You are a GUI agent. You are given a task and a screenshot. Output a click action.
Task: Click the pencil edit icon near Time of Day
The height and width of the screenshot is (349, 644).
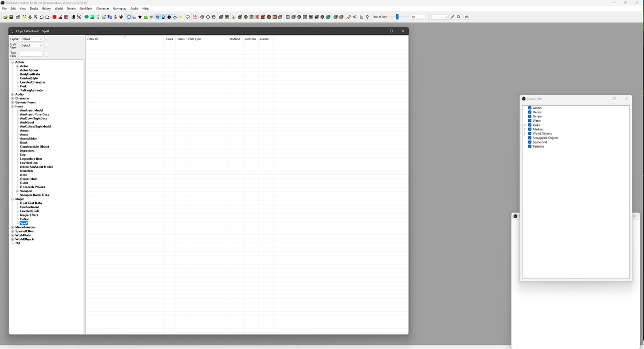452,17
